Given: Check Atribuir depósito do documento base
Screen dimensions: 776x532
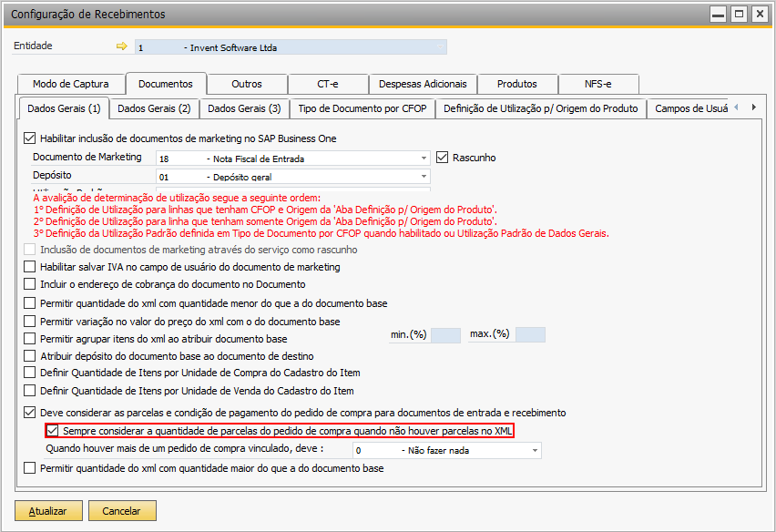Looking at the screenshot, I should pyautogui.click(x=30, y=356).
